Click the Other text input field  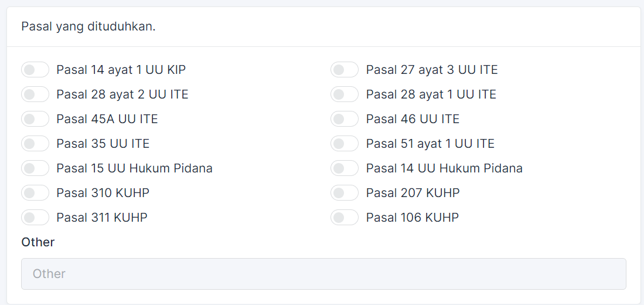point(323,274)
